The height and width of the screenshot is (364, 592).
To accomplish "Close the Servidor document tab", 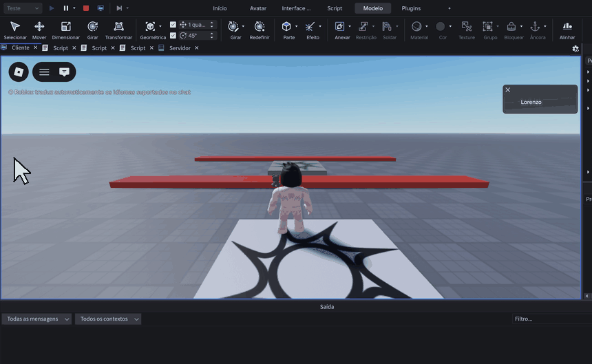I will (197, 48).
